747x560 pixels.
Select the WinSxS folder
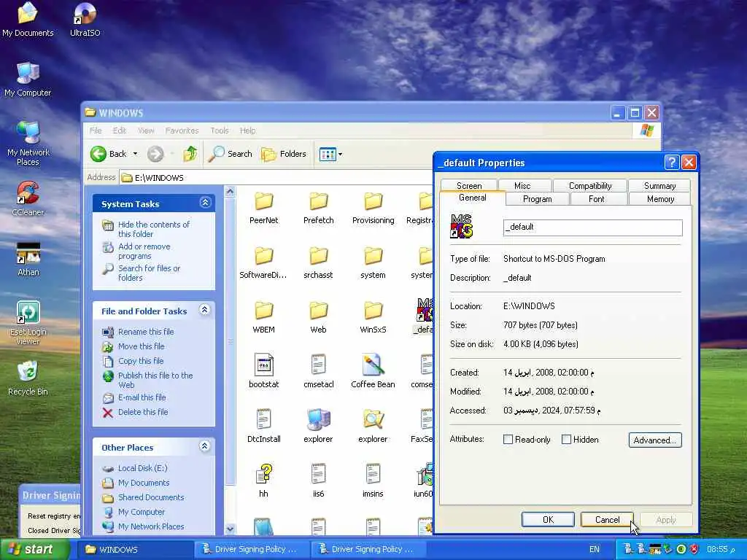click(373, 318)
